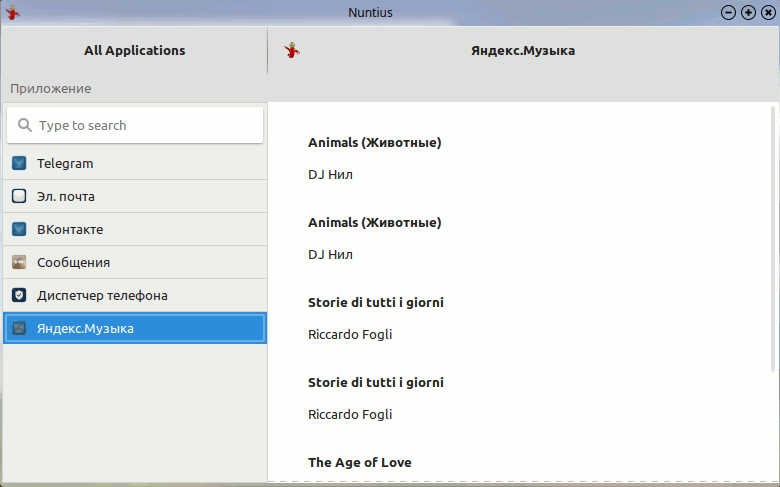Select Telegram in the applications list
The height and width of the screenshot is (487, 780).
[x=135, y=163]
